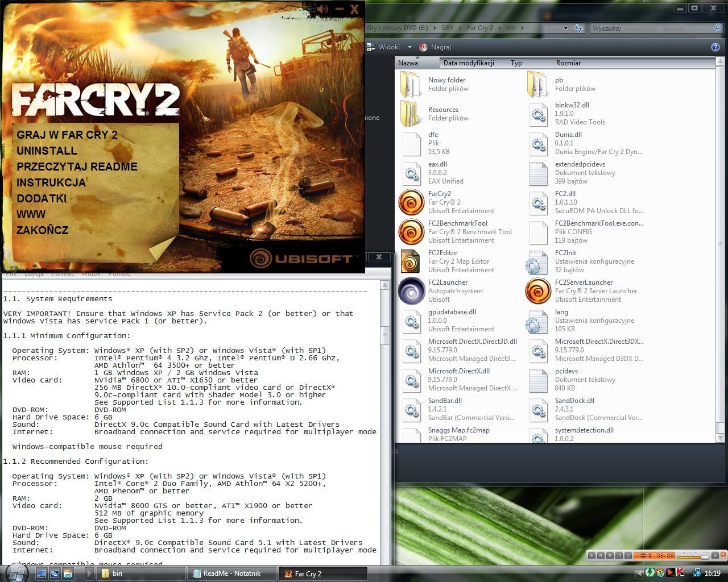This screenshot has height=582, width=728.
Task: Open the FarCry2 game executable icon
Action: coord(411,202)
